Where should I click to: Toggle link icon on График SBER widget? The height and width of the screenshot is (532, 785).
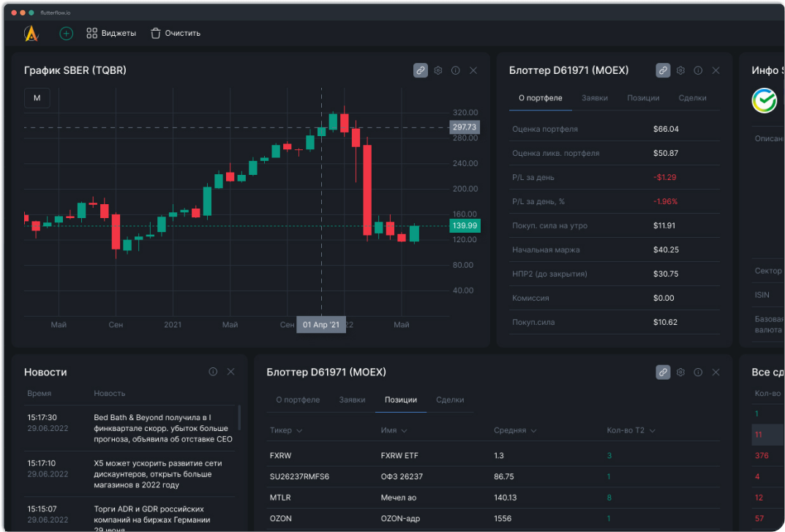421,71
